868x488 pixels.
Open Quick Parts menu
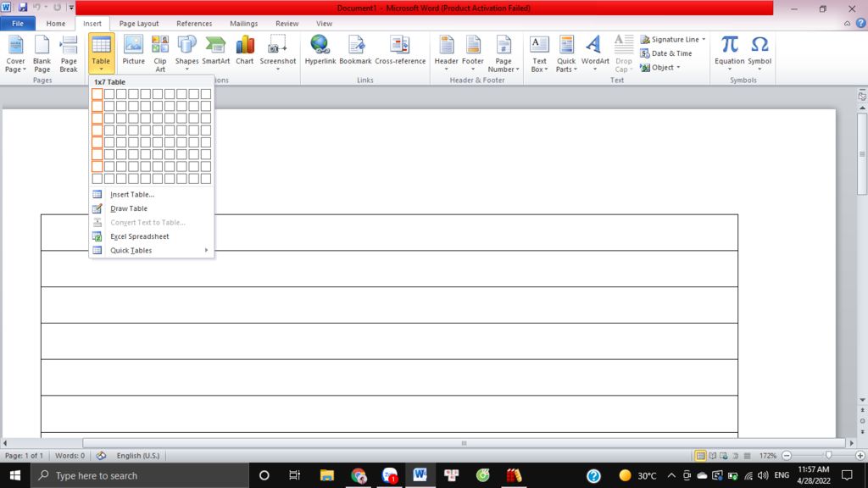pos(566,53)
